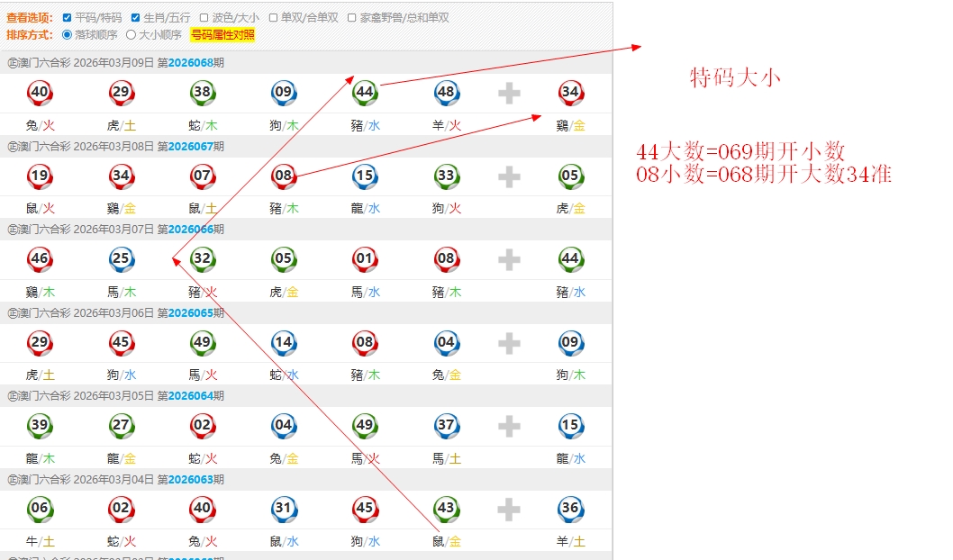Click green ball 49 in issue 2026065
The image size is (953, 560).
pyautogui.click(x=203, y=343)
